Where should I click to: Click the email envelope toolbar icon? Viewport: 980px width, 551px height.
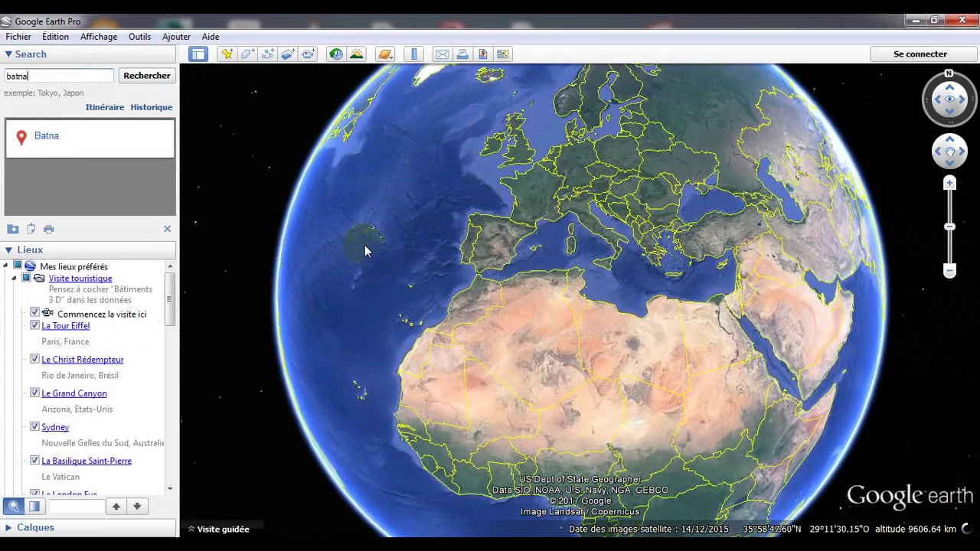(443, 54)
